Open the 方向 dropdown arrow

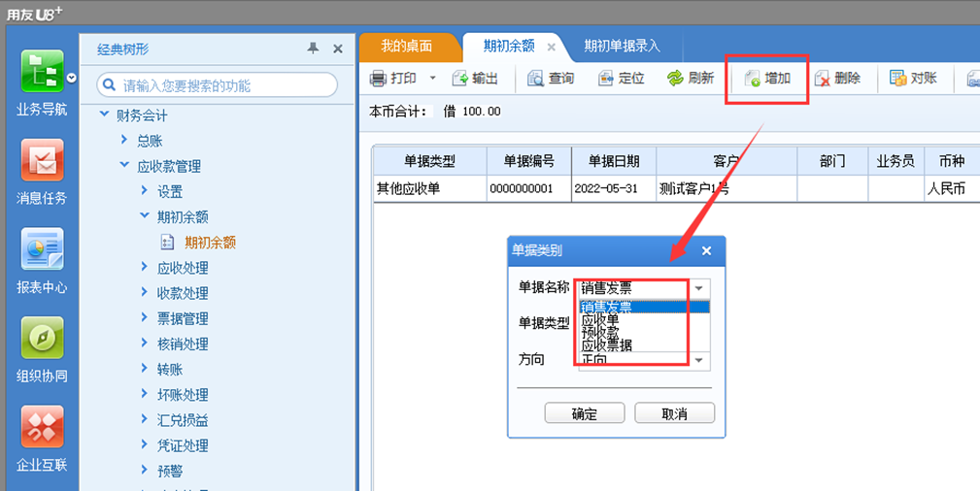pos(698,360)
